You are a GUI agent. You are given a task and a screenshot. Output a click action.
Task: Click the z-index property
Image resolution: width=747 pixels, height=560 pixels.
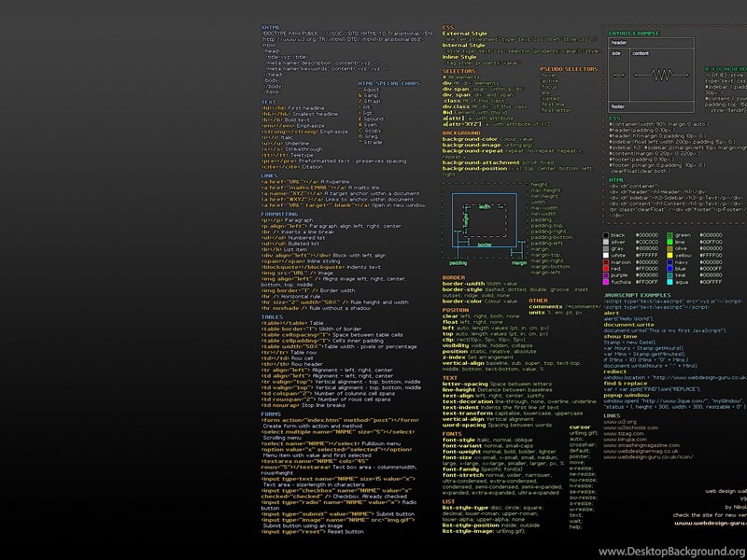tap(454, 357)
